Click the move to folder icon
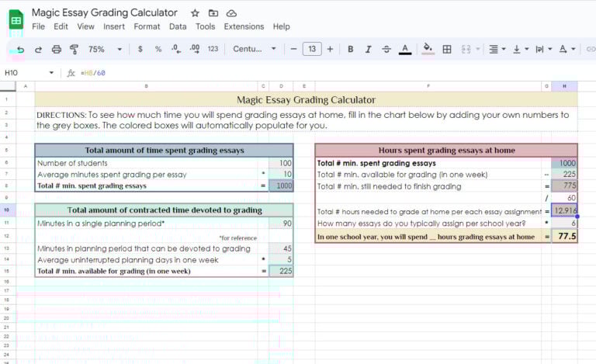This screenshot has height=364, width=596. click(x=213, y=13)
